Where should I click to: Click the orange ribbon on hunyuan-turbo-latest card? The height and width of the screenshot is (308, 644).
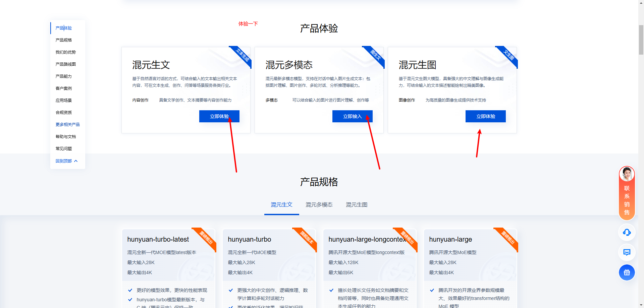click(206, 237)
